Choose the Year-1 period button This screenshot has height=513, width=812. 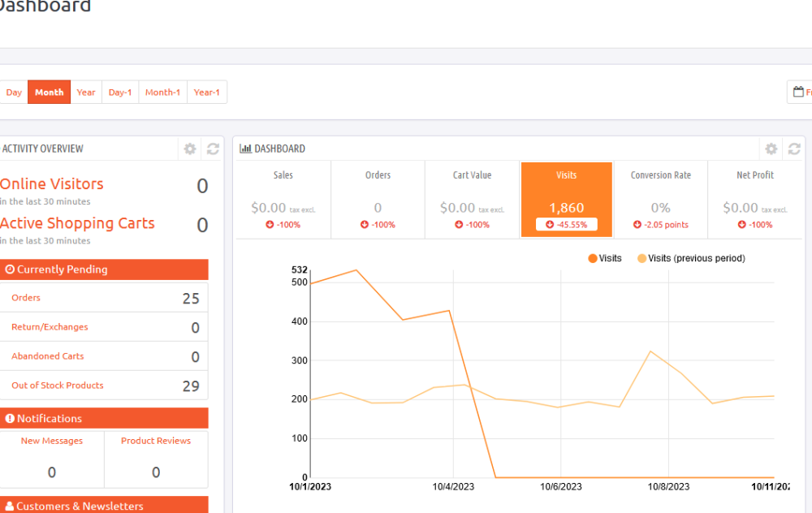[206, 92]
